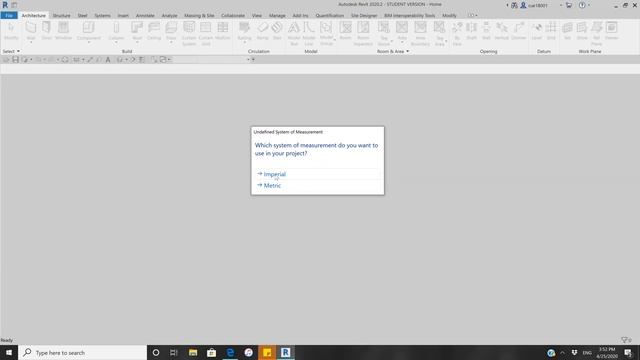Switch to the Annotate ribbon tab
Screen dimensions: 640x360
(145, 16)
